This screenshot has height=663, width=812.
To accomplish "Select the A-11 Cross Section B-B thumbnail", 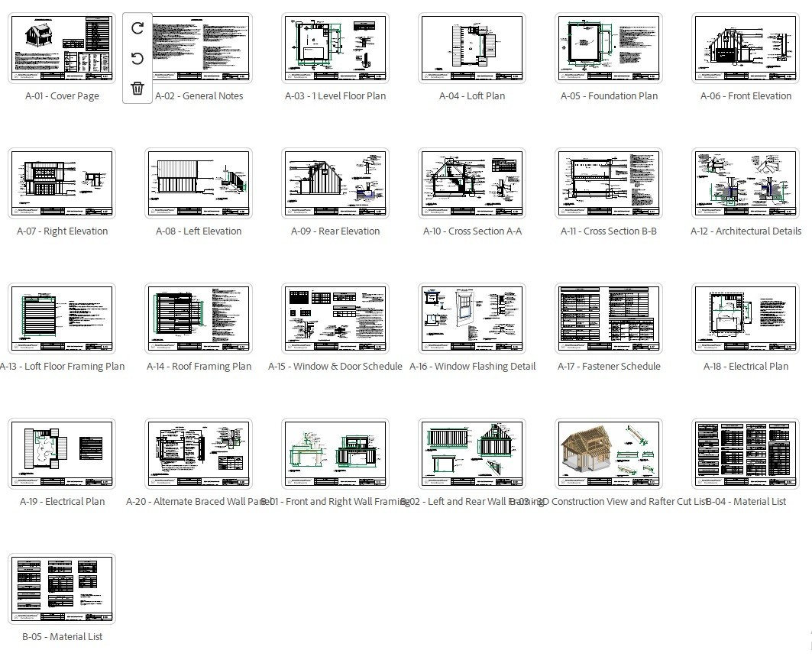I will pos(609,183).
